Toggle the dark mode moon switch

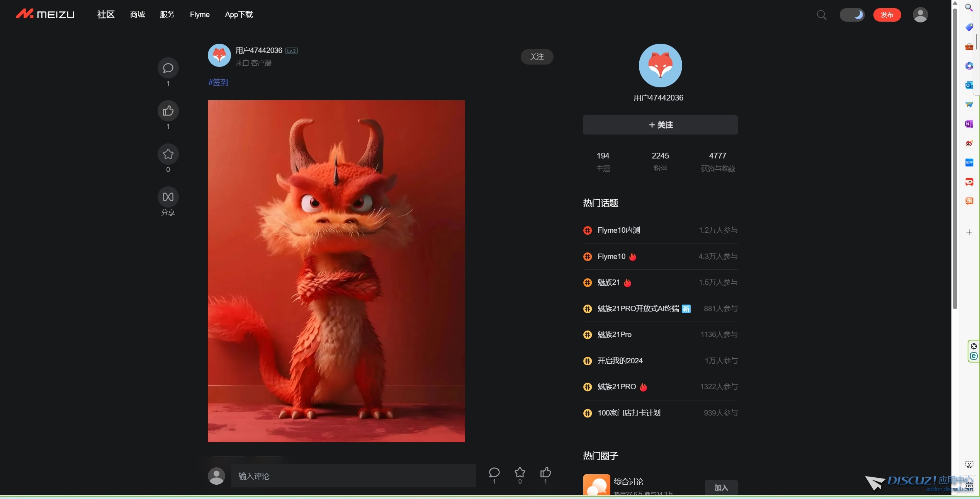point(852,15)
